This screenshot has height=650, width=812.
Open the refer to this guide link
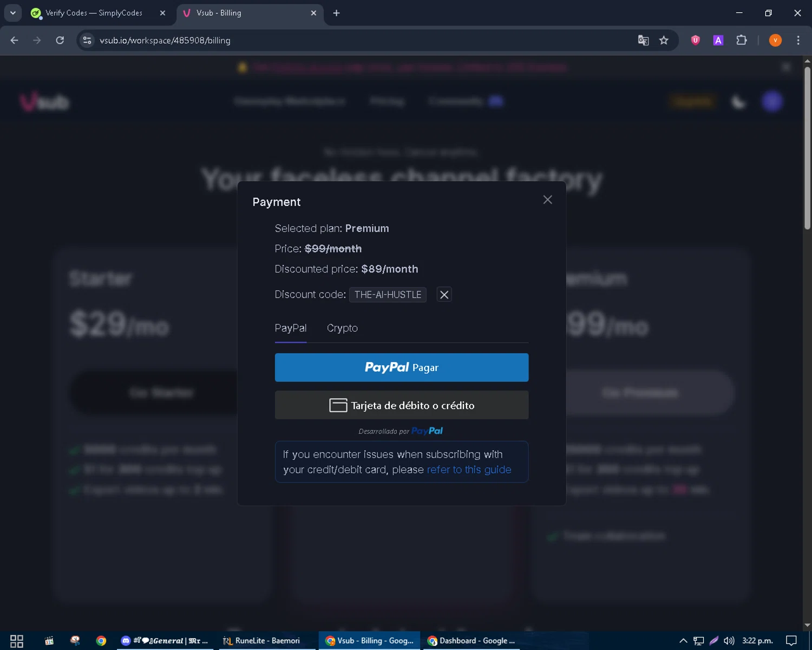click(469, 470)
